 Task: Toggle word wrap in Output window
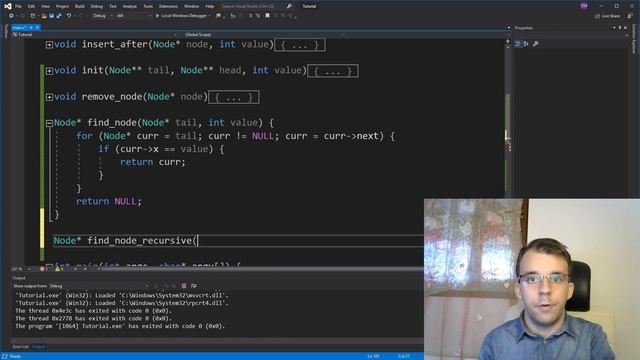tap(193, 286)
